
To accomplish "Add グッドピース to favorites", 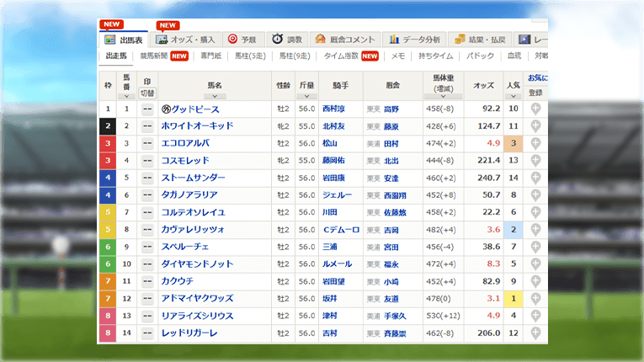I will [x=535, y=109].
